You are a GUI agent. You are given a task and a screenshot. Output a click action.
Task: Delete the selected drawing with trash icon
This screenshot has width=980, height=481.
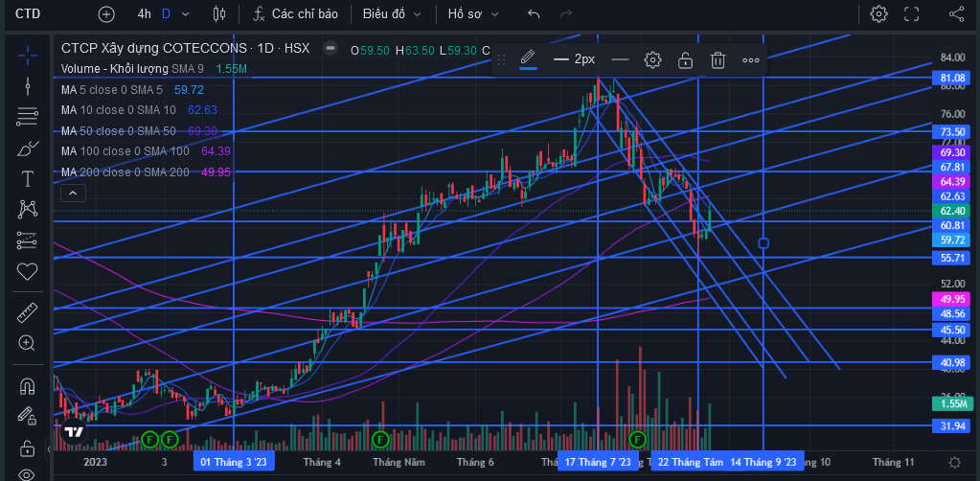718,59
